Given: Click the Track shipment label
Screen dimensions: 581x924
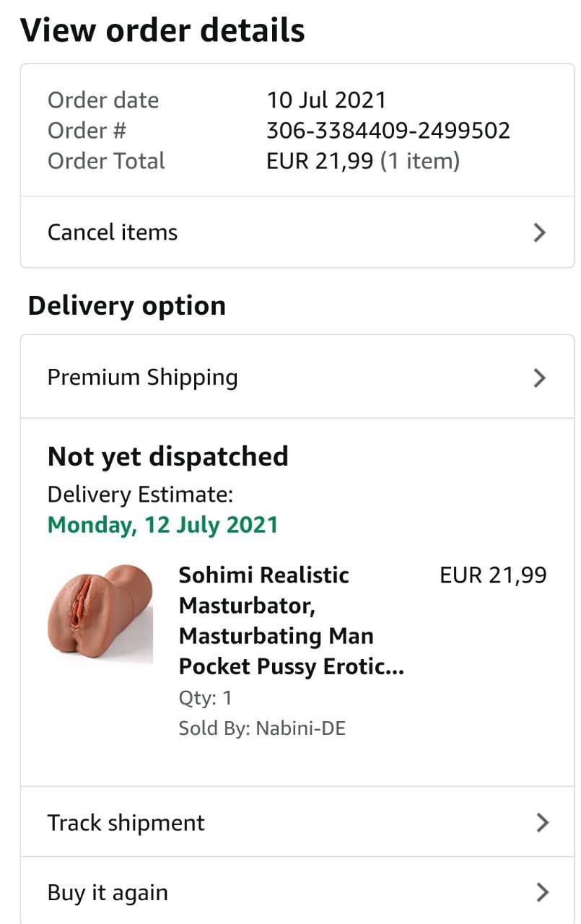Looking at the screenshot, I should pos(126,823).
